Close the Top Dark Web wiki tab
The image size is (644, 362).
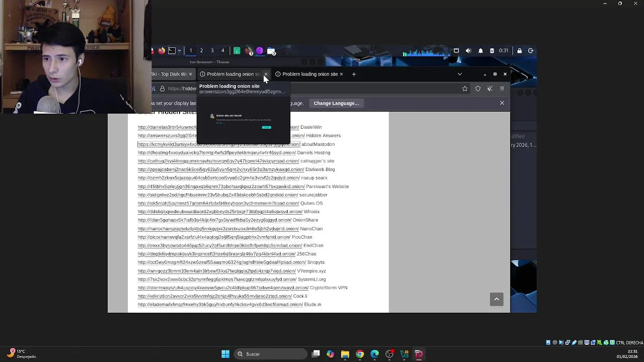coord(190,74)
